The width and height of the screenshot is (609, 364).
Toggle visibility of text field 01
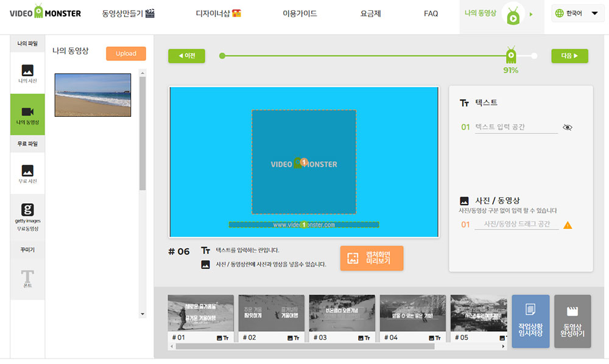pos(568,127)
